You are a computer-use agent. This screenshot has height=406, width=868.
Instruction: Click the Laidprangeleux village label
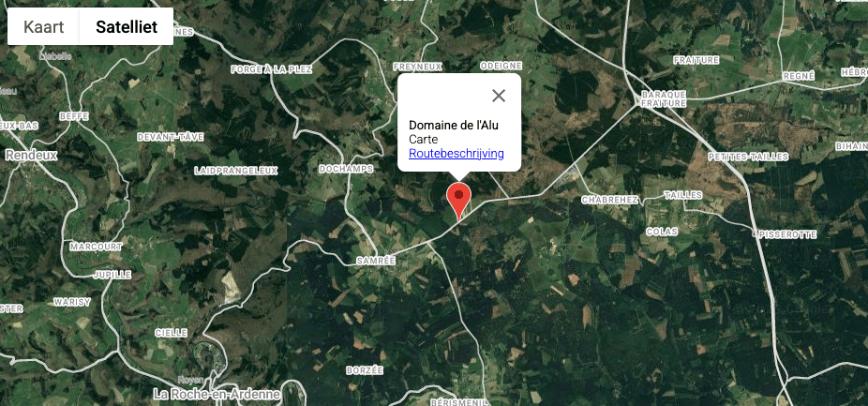[236, 171]
